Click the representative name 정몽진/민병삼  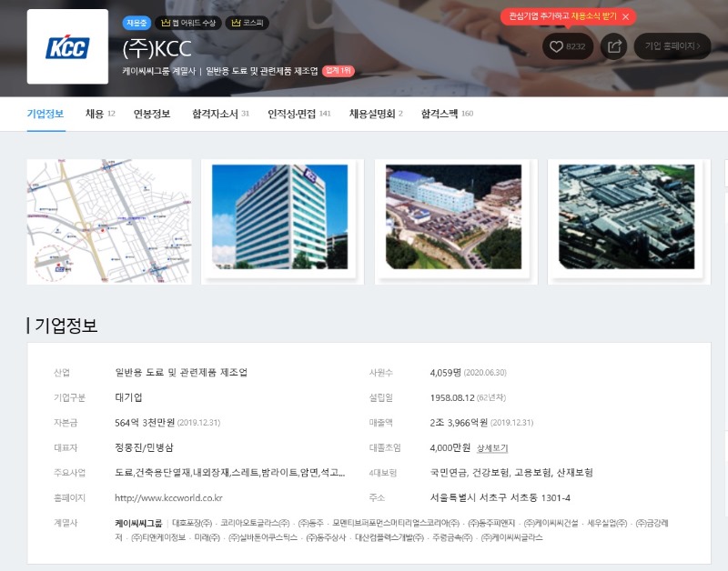click(144, 447)
